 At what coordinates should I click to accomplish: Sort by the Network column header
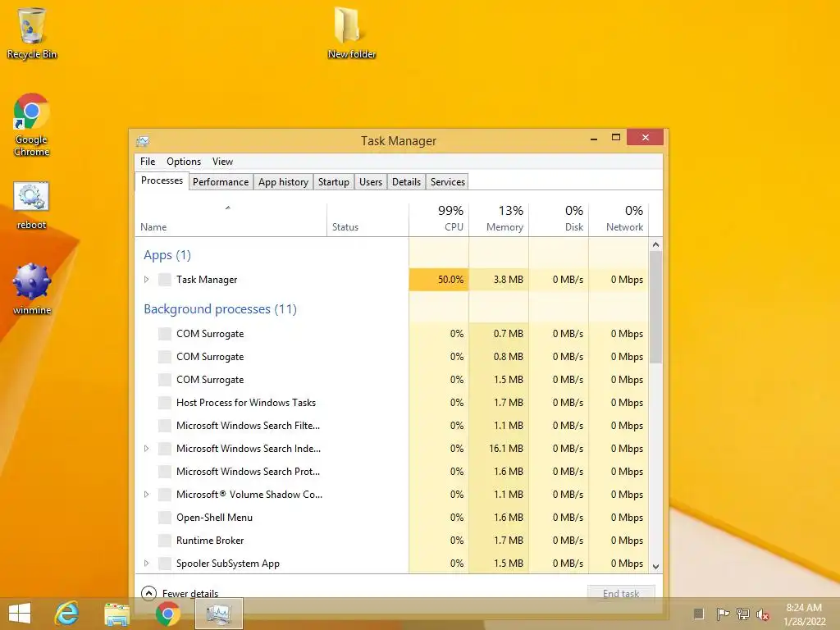tap(619, 220)
